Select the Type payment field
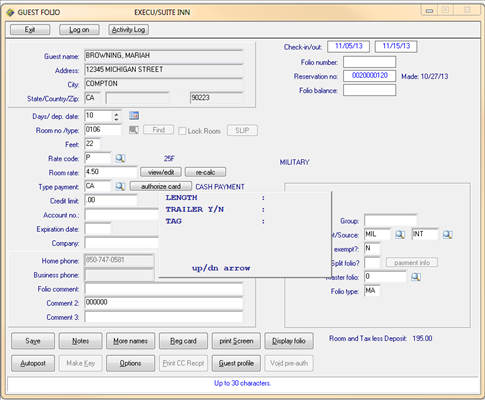This screenshot has width=485, height=400. [97, 186]
